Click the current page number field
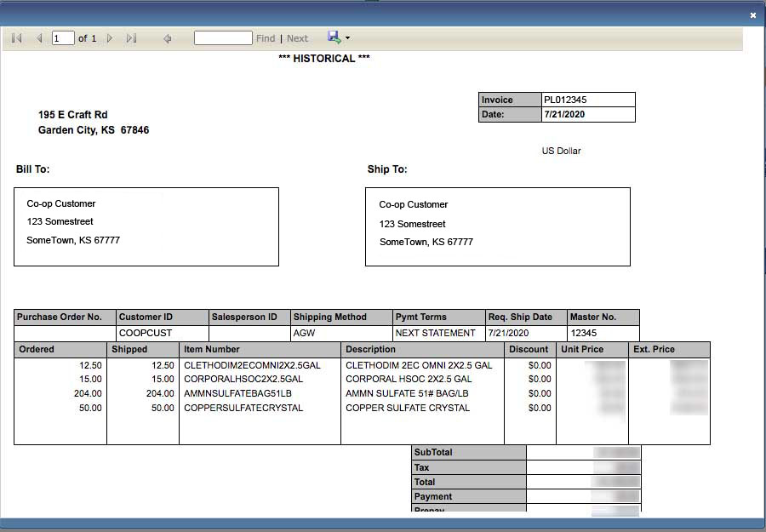Viewport: 766px width, 532px height. point(63,38)
